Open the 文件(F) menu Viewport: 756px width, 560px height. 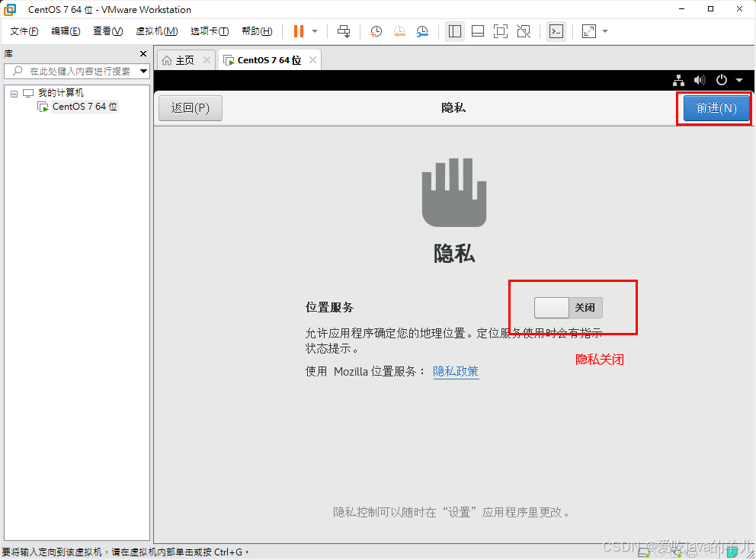pyautogui.click(x=24, y=31)
